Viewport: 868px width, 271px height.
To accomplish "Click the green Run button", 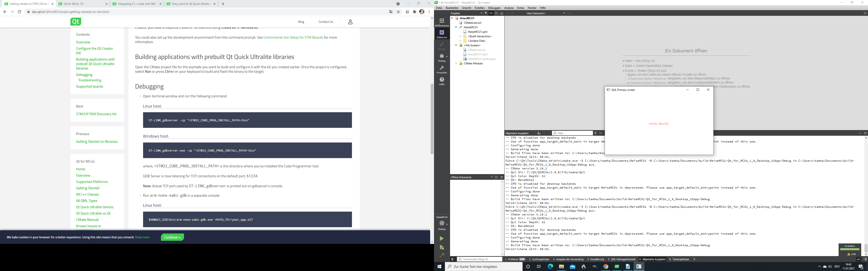I will (441, 239).
